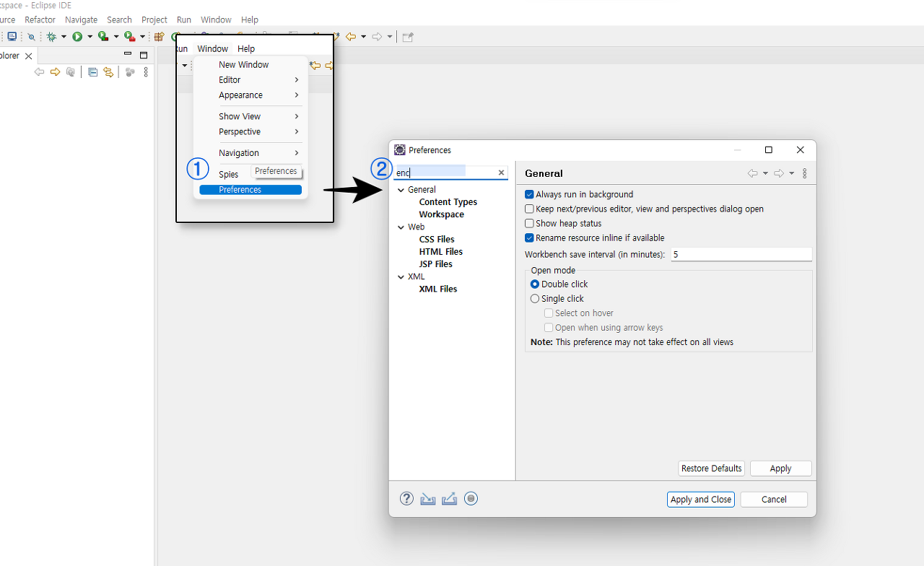Click the Oomph preference recorder icon
Image resolution: width=924 pixels, height=566 pixels.
[x=471, y=498]
